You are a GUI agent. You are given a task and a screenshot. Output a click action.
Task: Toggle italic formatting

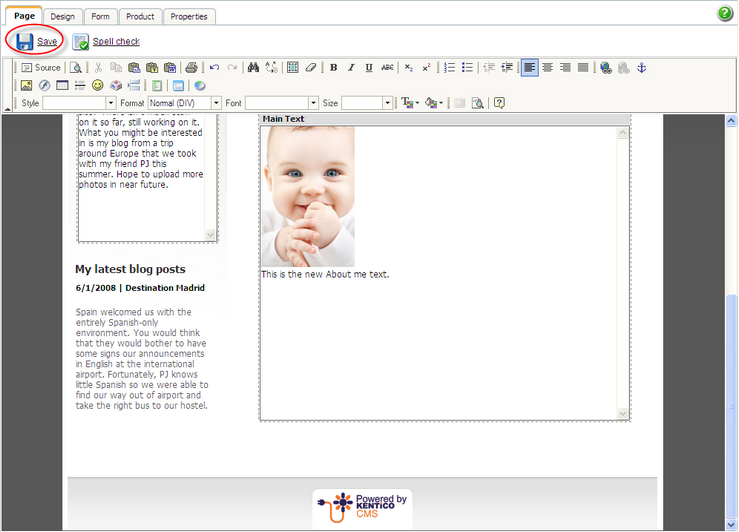tap(351, 68)
